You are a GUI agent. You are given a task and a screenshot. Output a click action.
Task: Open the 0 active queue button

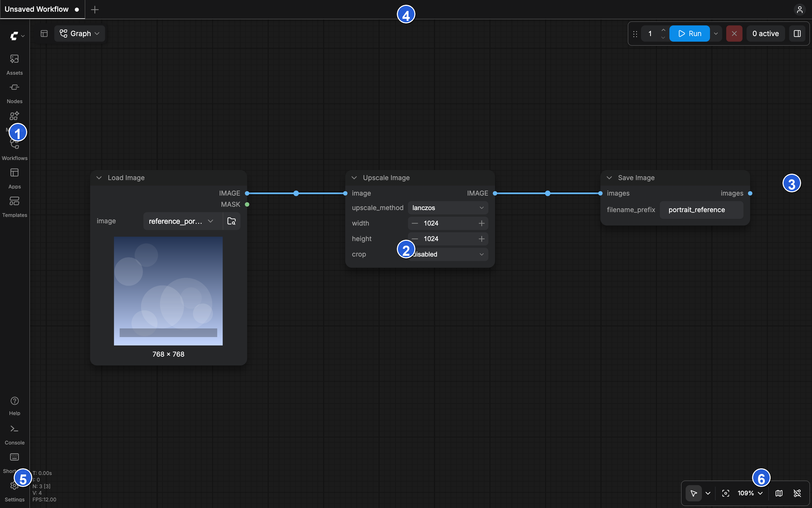point(765,34)
